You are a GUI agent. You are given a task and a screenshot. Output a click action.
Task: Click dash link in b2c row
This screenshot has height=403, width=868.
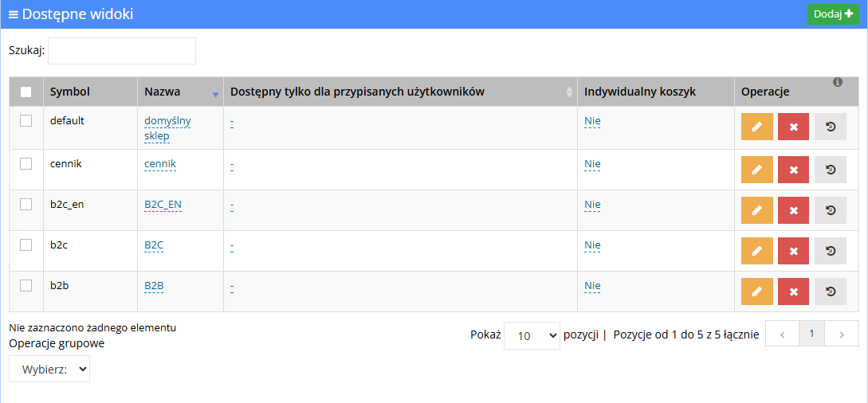click(x=232, y=246)
